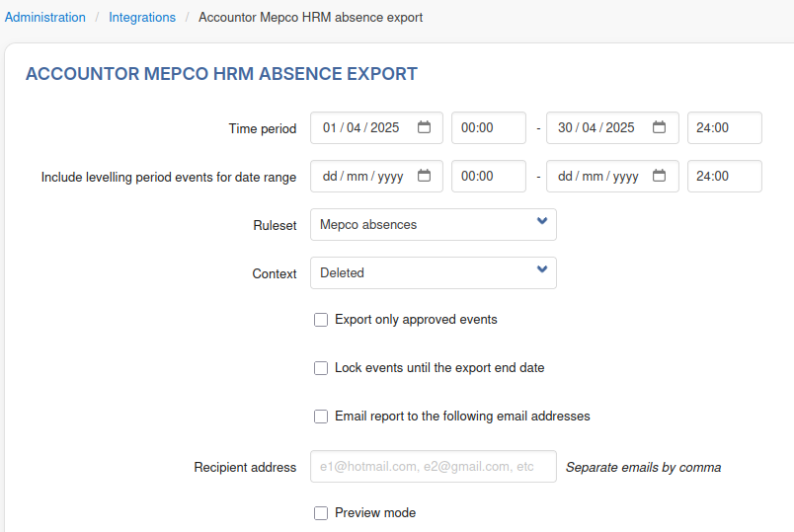
Task: Open calendar picker for Time period start date
Action: pos(424,127)
